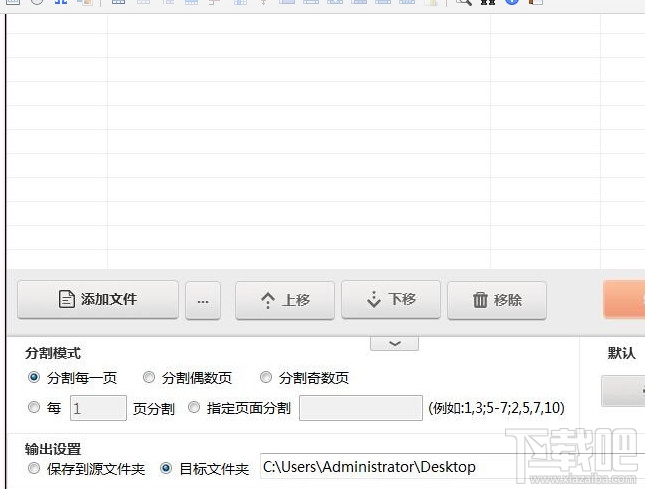Click the magnifier icon in the top toolbar
Viewport: 645px width, 489px height.
[x=464, y=2]
